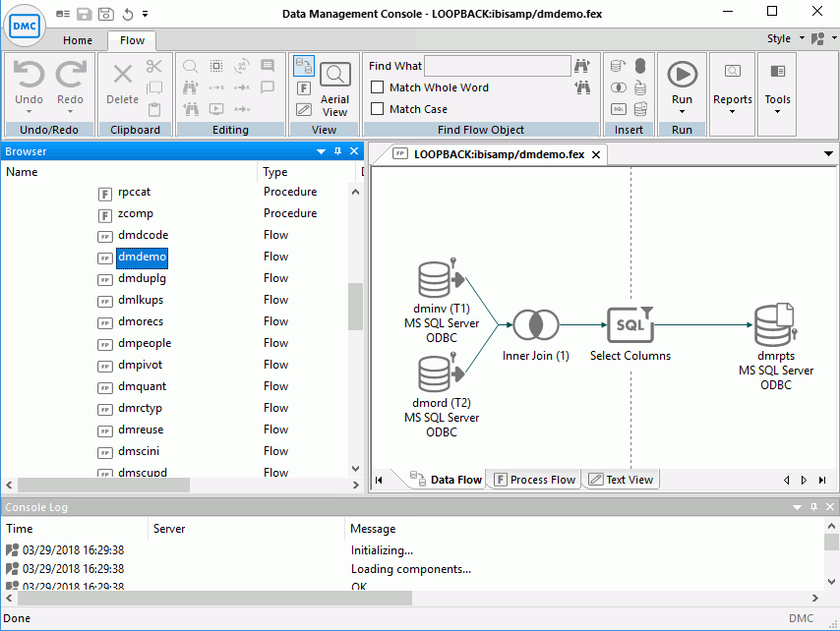Insert SQL object using the SQL icon
The image size is (840, 631).
619,109
